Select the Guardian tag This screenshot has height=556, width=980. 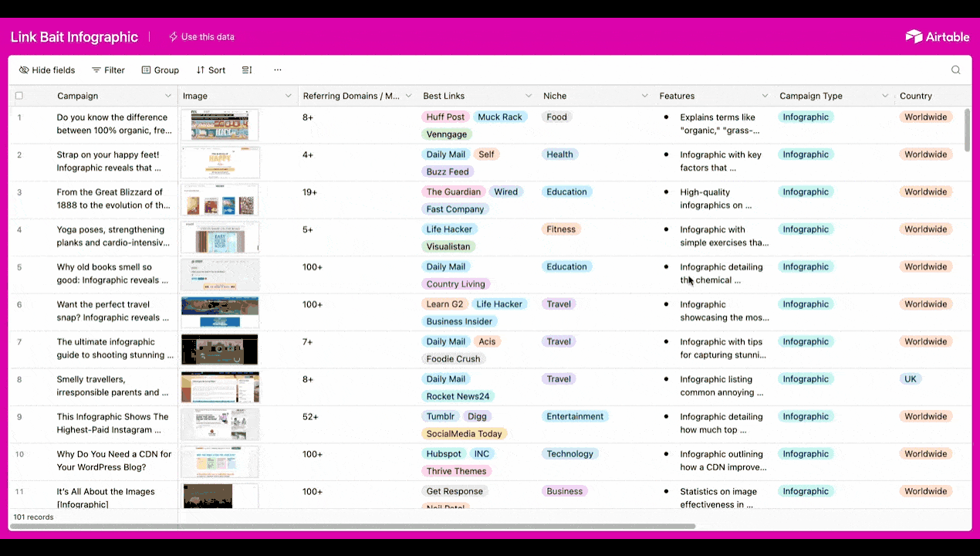pyautogui.click(x=454, y=192)
